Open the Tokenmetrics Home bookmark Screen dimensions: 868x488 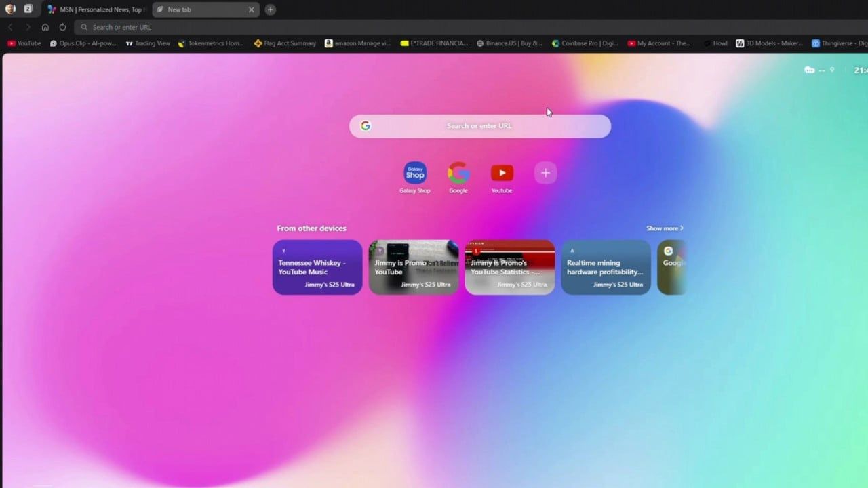coord(211,43)
